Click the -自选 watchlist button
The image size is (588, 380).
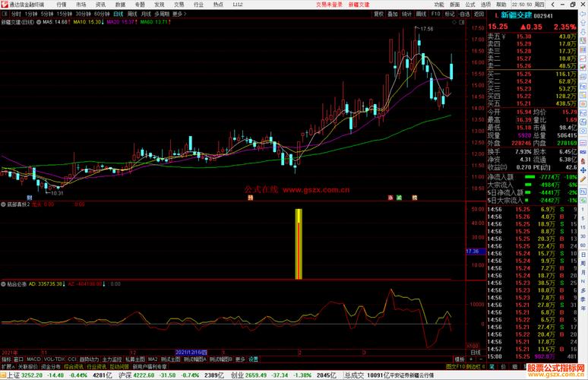click(x=464, y=14)
